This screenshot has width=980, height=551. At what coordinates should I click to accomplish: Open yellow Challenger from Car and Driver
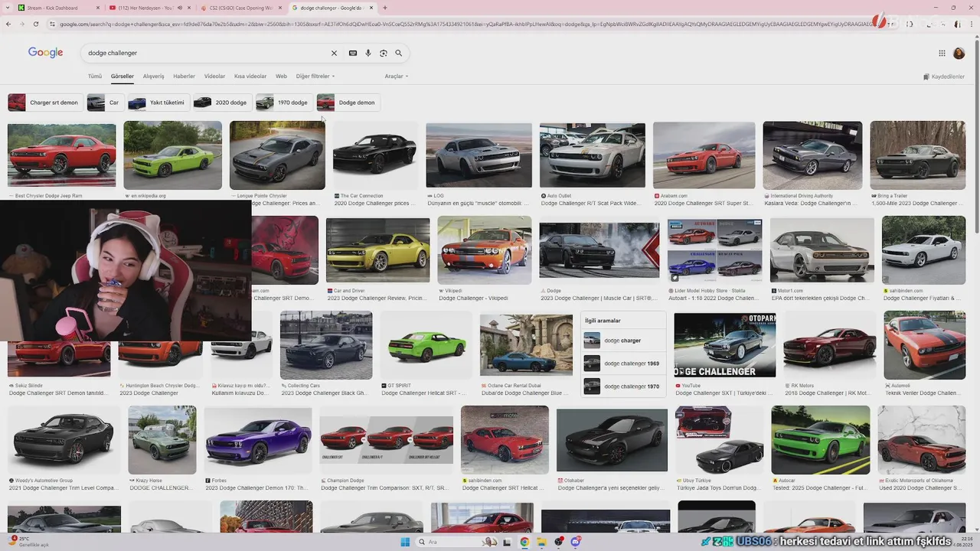[377, 250]
